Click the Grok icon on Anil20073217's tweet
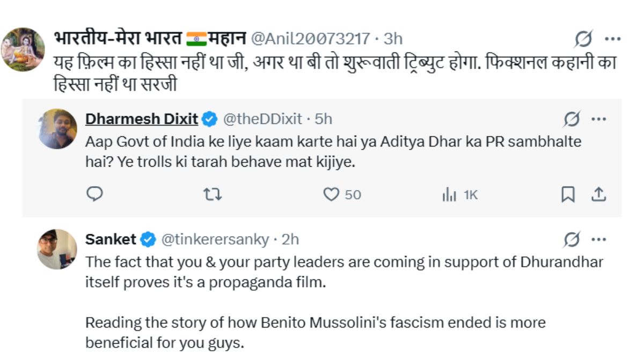This screenshot has width=644, height=362. (584, 39)
